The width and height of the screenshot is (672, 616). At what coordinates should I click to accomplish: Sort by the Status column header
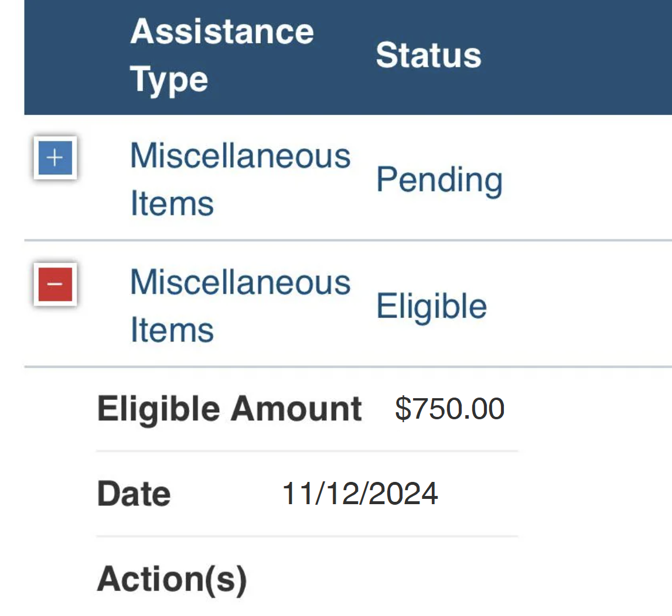point(429,55)
